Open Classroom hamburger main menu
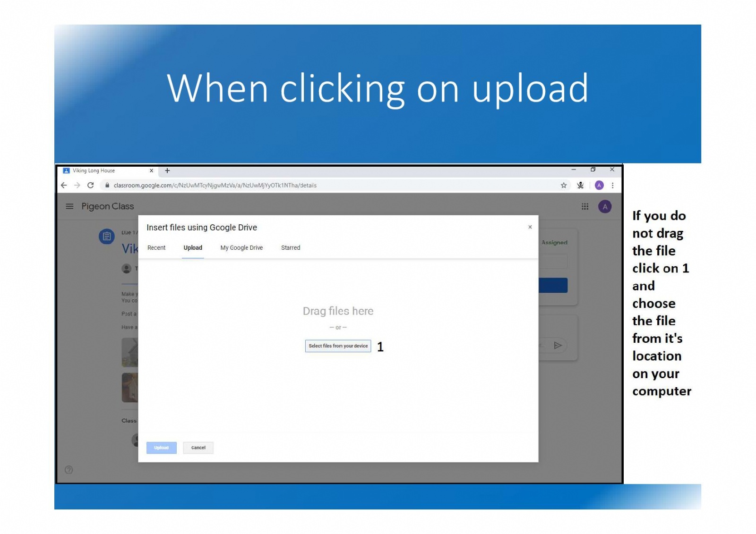The image size is (756, 534). point(69,206)
